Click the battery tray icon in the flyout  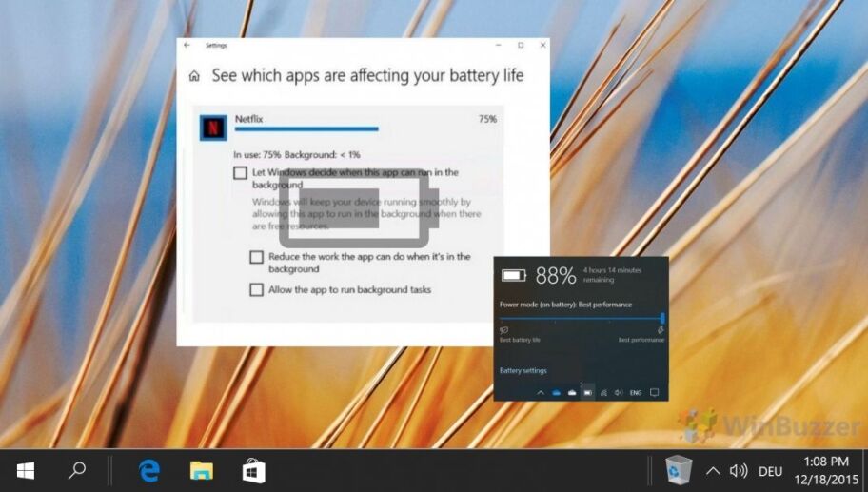[x=588, y=392]
